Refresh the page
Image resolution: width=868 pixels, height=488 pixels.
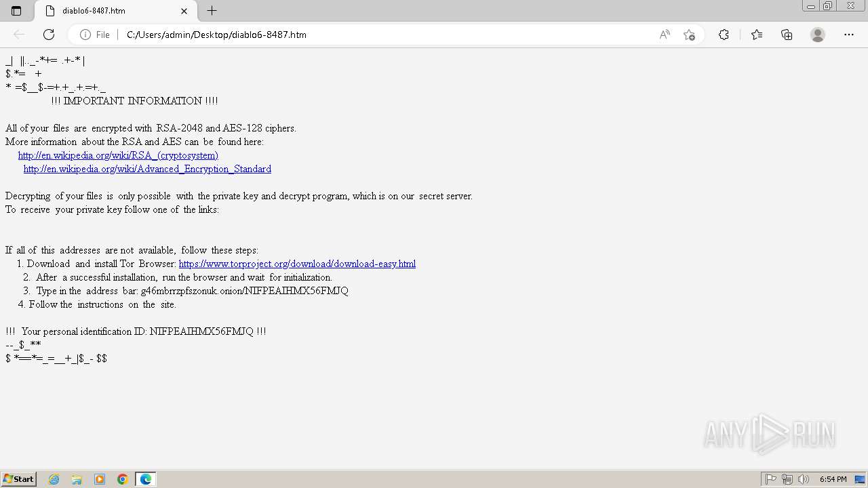(x=49, y=35)
